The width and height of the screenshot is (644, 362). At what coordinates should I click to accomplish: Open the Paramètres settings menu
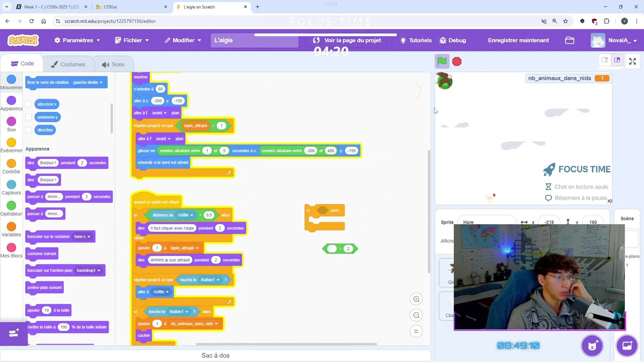(77, 40)
